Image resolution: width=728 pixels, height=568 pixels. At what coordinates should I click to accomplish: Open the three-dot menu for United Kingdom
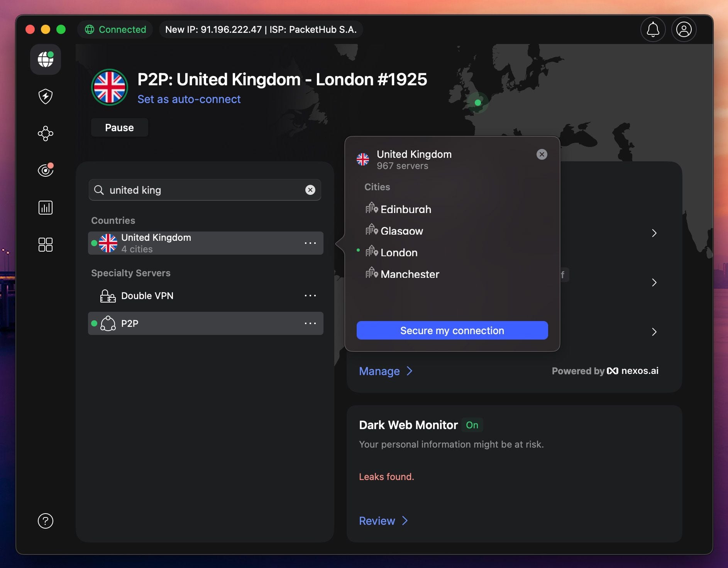pos(311,243)
